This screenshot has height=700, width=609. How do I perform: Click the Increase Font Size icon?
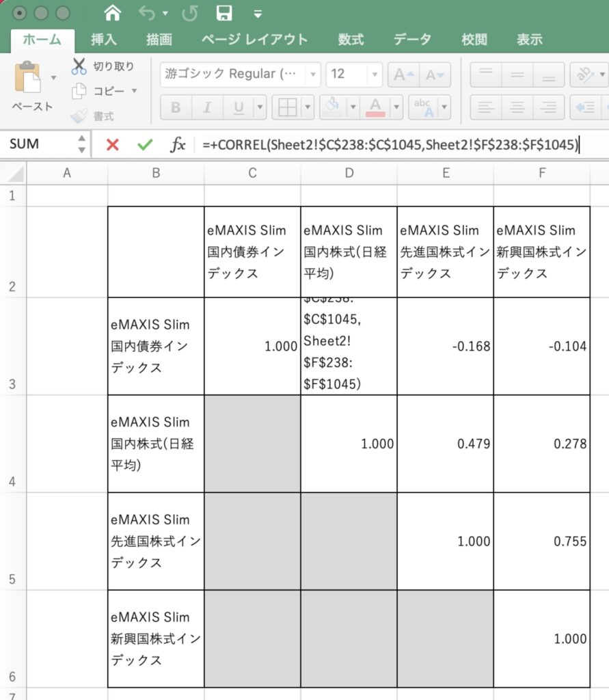click(404, 75)
